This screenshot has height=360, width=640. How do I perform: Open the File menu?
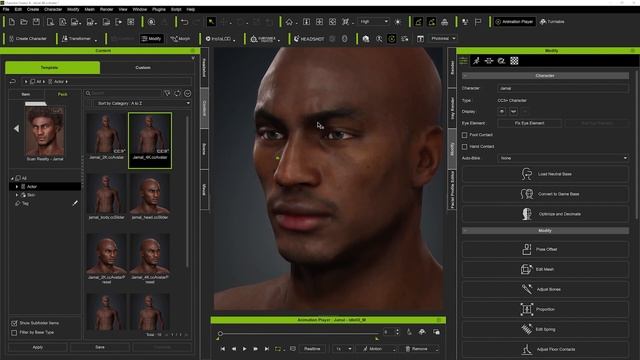coord(6,9)
